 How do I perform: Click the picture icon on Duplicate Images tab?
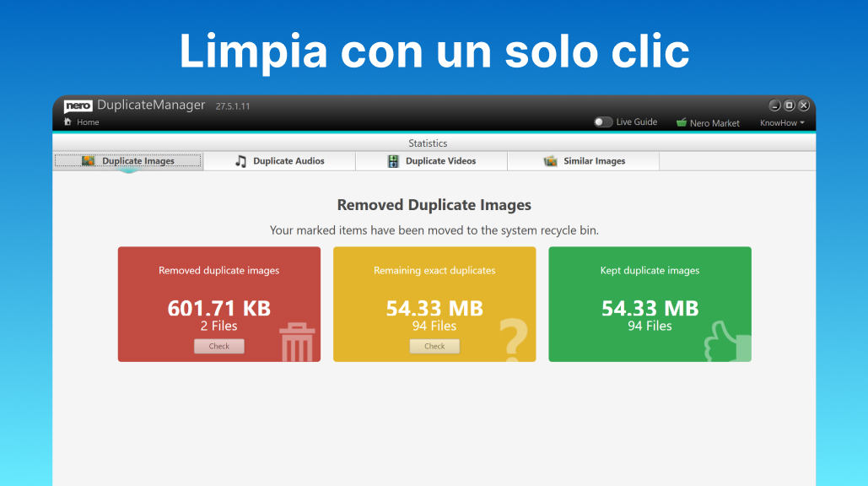pyautogui.click(x=88, y=160)
